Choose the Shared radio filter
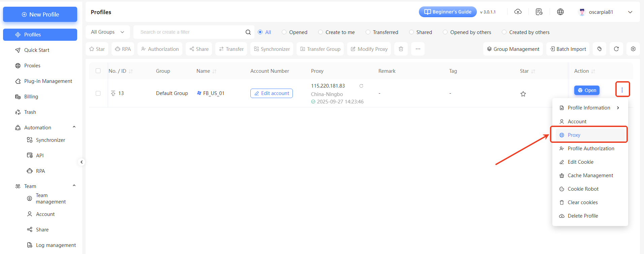Screen dimensions: 644x254 (x=411, y=32)
